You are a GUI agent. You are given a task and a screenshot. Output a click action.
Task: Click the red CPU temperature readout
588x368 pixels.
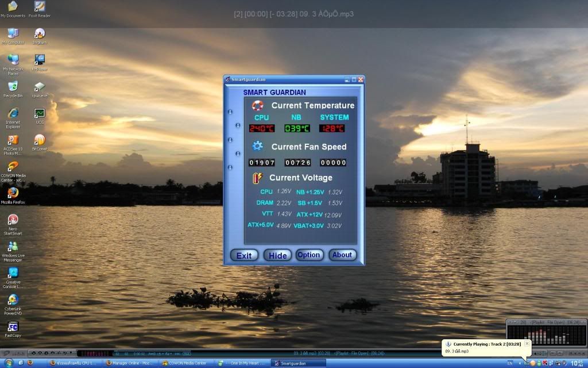pyautogui.click(x=262, y=129)
